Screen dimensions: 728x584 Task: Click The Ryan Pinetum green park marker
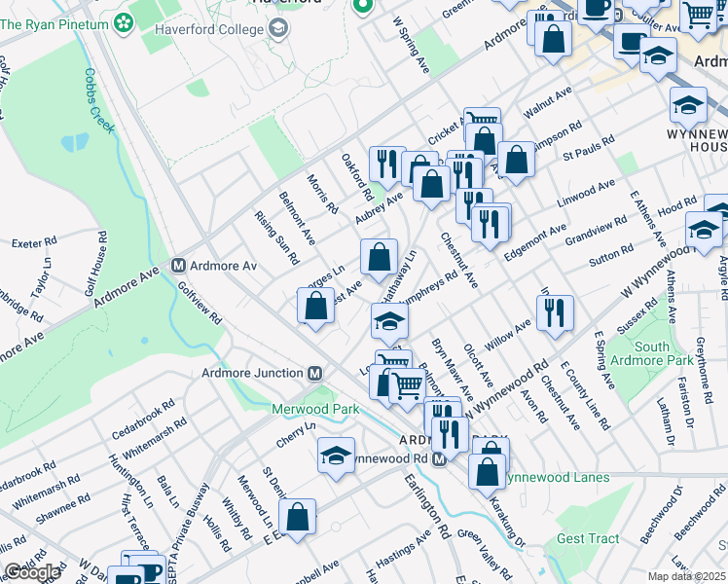tap(124, 23)
